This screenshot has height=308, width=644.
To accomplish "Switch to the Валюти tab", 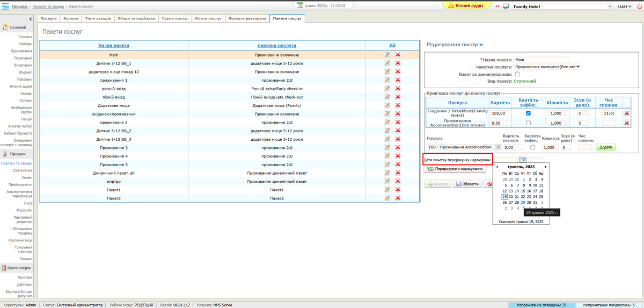I will pos(71,18).
